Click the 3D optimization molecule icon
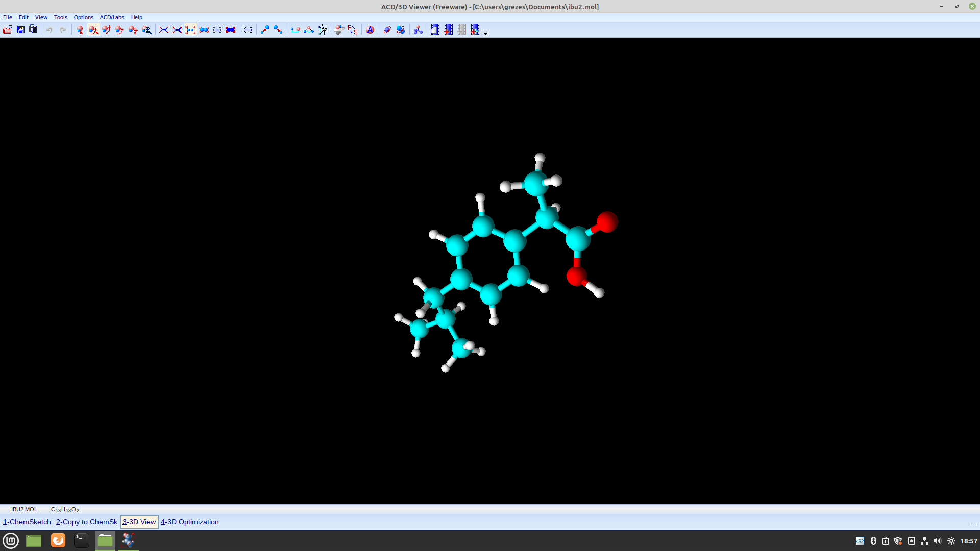 [x=418, y=30]
